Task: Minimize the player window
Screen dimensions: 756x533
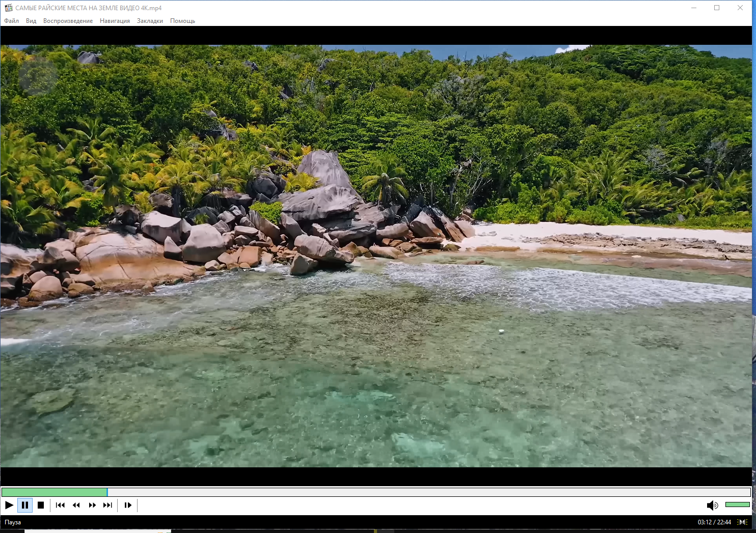Action: [693, 8]
